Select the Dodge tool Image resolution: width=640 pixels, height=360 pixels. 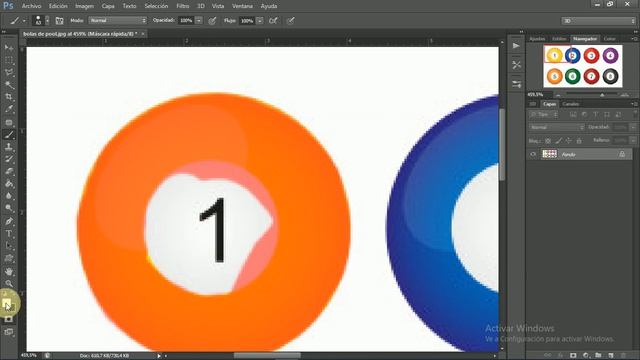9,209
